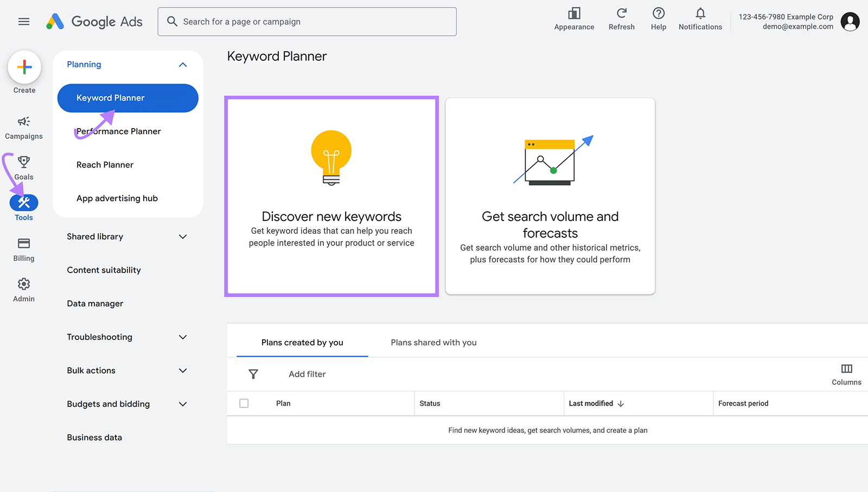Image resolution: width=868 pixels, height=492 pixels.
Task: Open Billing from the sidebar
Action: (23, 244)
